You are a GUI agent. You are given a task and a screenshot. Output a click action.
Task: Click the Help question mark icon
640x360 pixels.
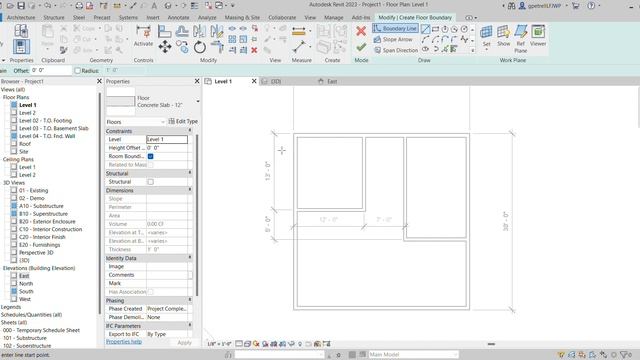591,6
